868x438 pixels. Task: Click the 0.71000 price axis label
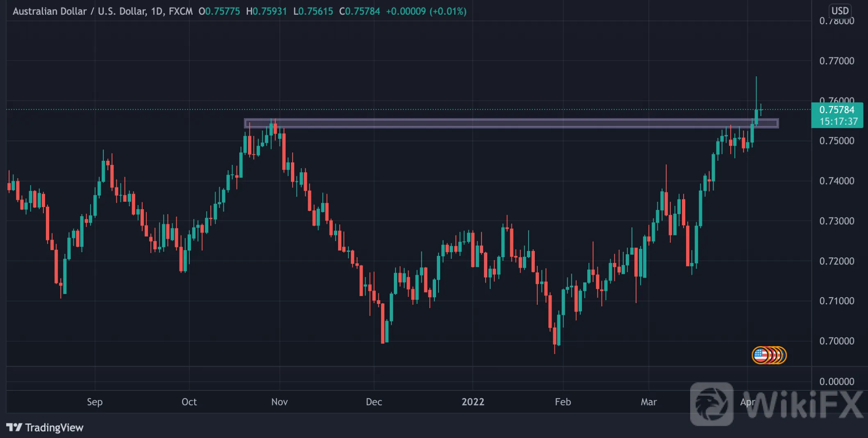tap(837, 301)
